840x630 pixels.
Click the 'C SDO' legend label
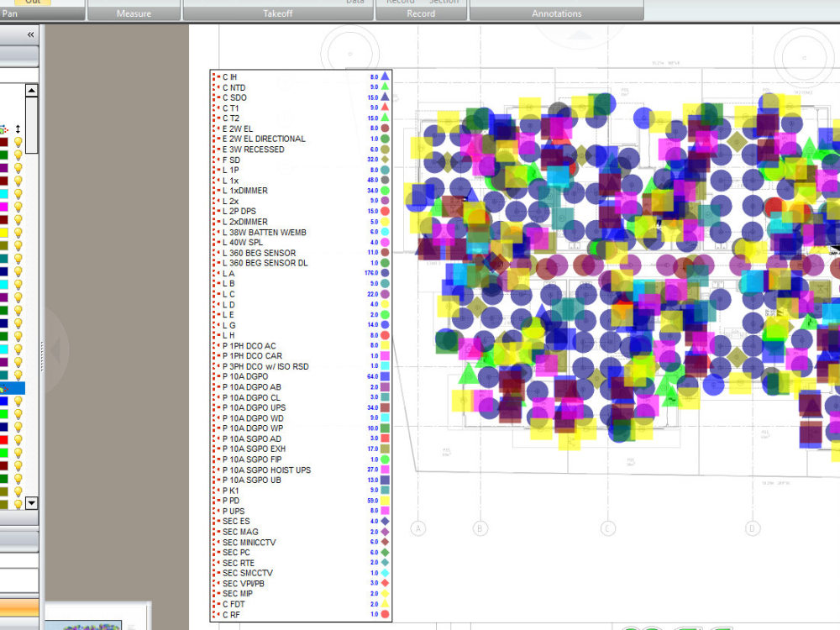pos(234,97)
